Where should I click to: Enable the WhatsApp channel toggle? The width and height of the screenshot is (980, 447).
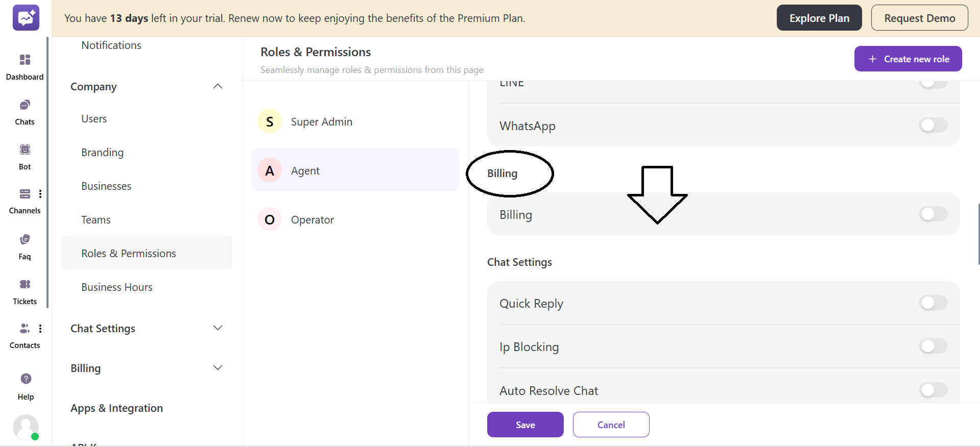[933, 125]
